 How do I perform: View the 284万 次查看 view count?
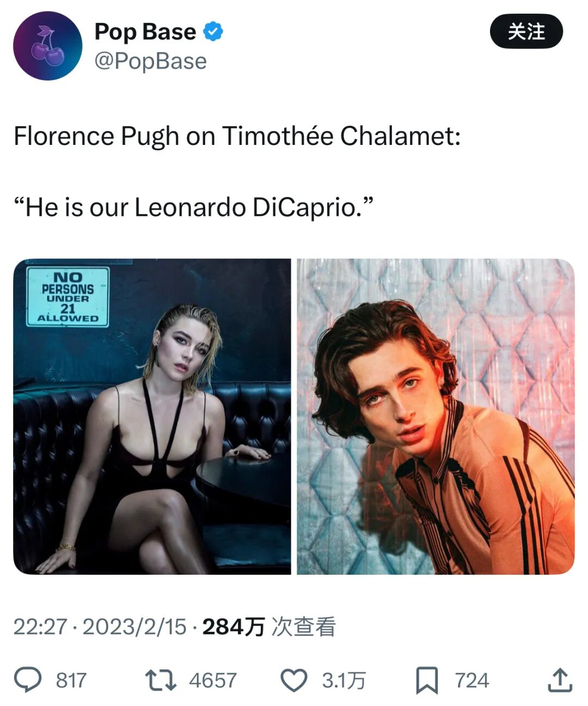(x=269, y=626)
